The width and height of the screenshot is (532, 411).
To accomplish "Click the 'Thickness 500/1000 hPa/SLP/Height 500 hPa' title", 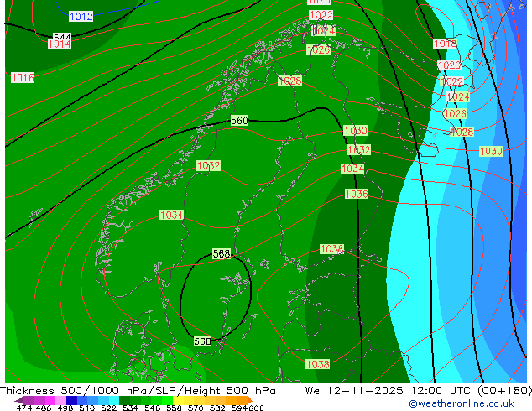I will (138, 391).
